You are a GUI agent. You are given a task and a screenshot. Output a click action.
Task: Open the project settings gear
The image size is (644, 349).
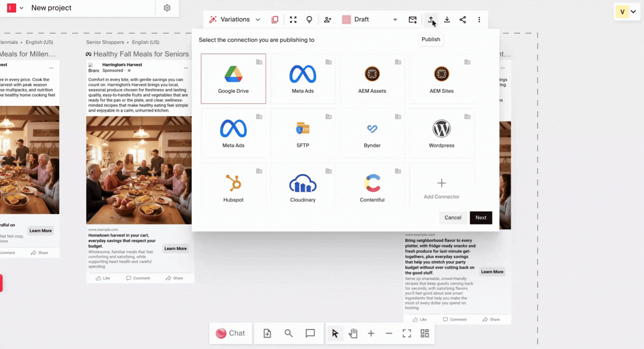167,8
